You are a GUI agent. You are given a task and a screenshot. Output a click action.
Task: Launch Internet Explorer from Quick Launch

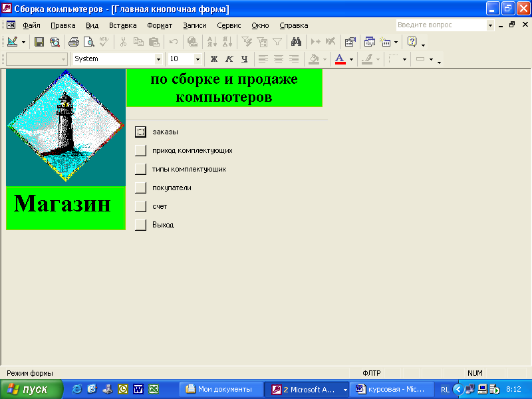(x=77, y=389)
